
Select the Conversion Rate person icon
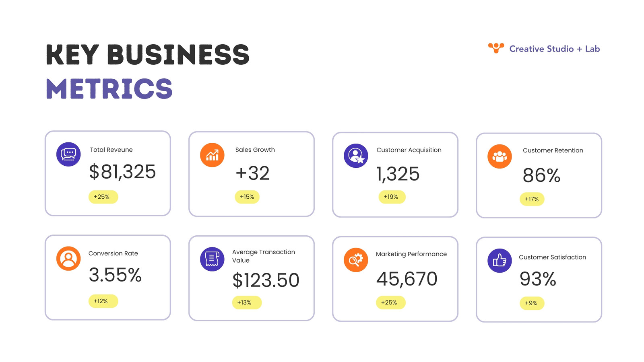(x=68, y=258)
